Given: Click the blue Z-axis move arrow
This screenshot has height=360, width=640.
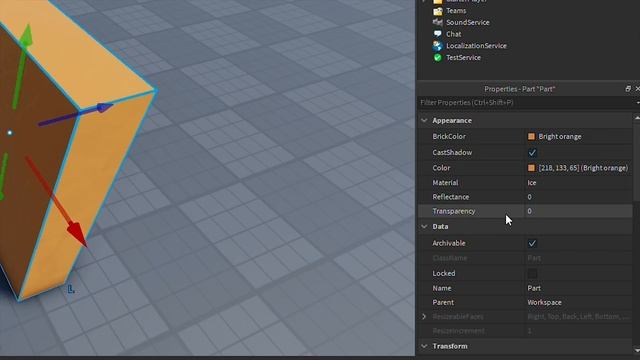Looking at the screenshot, I should point(105,107).
